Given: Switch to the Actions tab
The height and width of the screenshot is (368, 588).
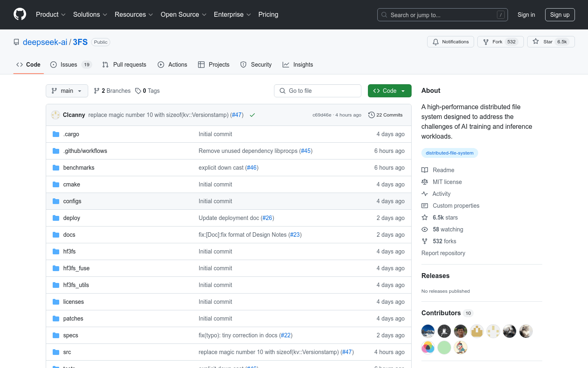Looking at the screenshot, I should 172,65.
